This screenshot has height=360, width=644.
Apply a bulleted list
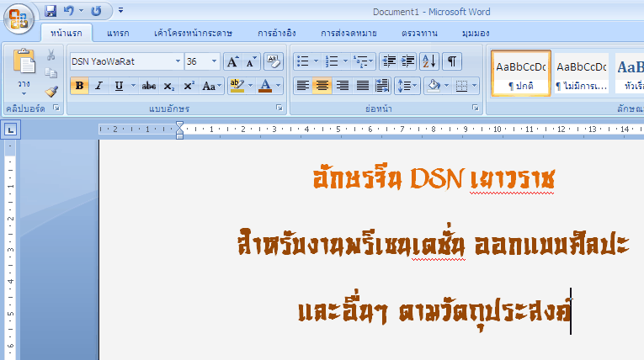coord(303,61)
